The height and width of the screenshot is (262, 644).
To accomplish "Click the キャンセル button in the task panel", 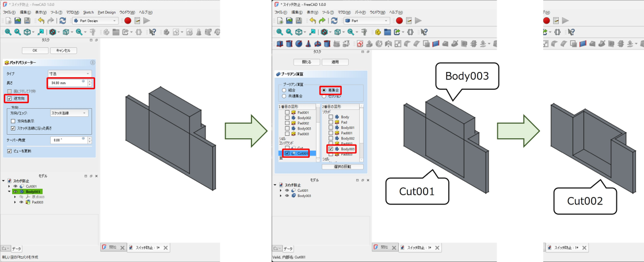I will tap(63, 51).
